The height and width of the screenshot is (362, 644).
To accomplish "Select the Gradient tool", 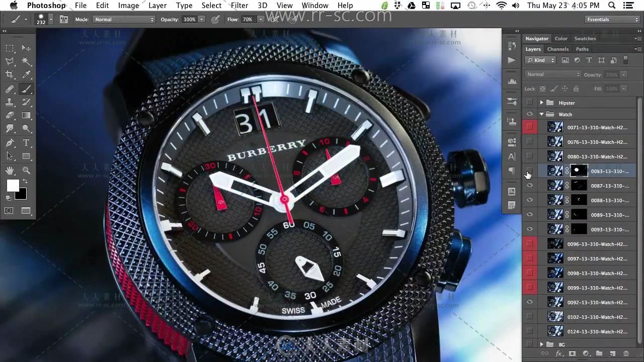I will coord(26,116).
